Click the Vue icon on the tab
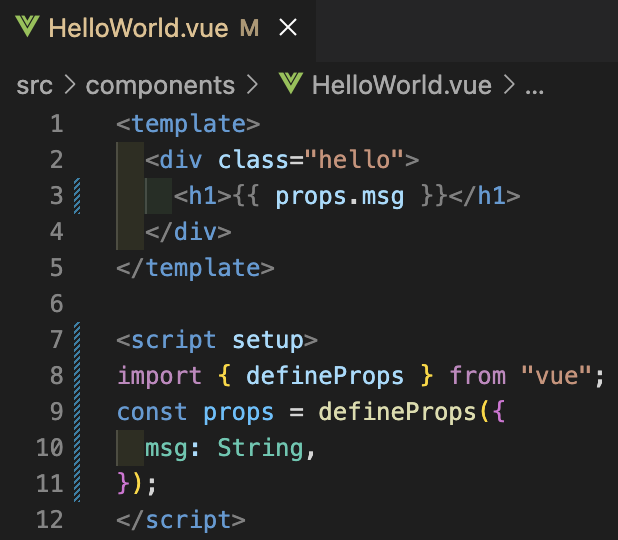 click(x=27, y=26)
